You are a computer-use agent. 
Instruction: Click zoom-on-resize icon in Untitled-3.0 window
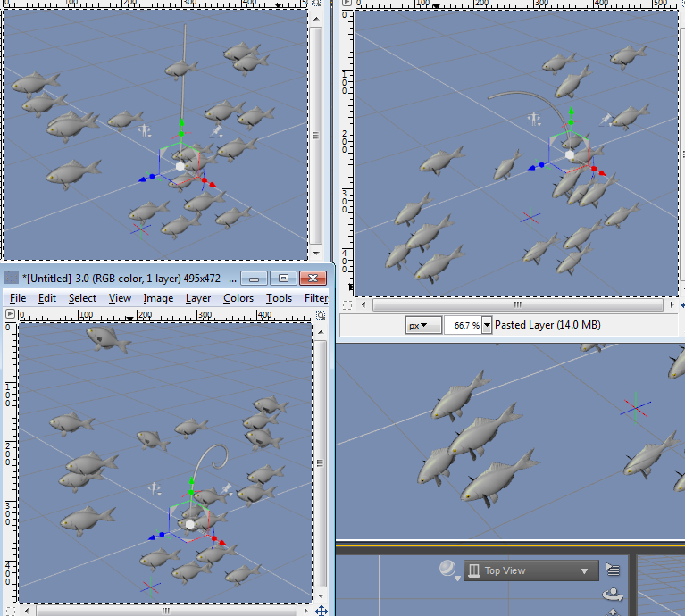(x=321, y=315)
